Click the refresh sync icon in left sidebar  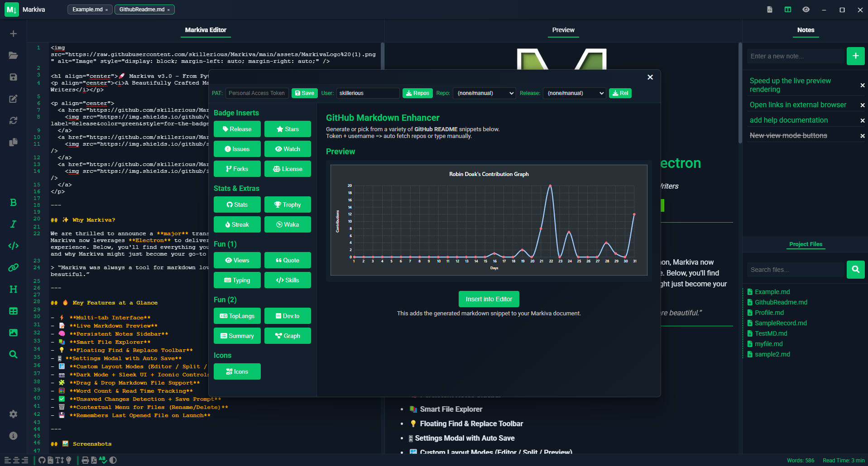tap(14, 120)
